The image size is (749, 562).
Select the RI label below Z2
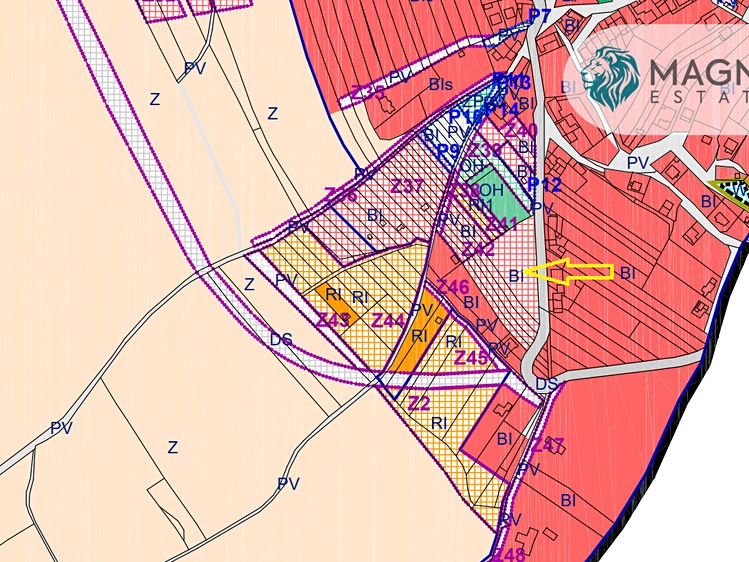point(439,423)
